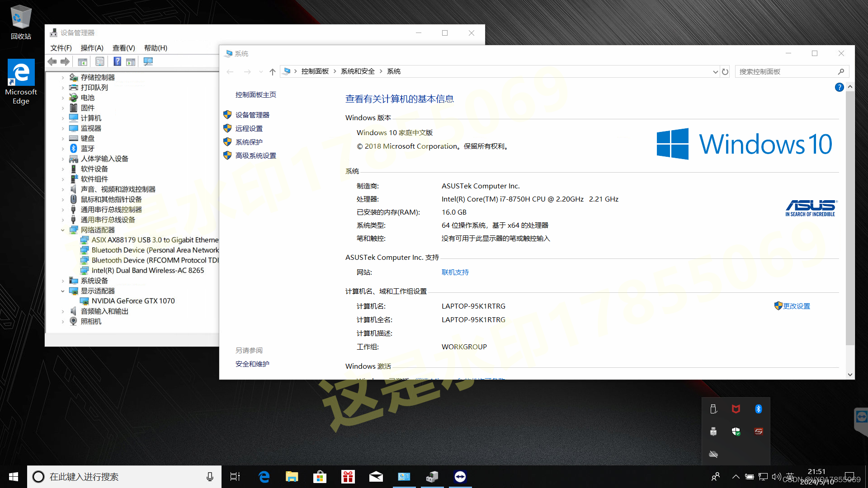Click the scan for hardware monitor toolbar icon

148,61
